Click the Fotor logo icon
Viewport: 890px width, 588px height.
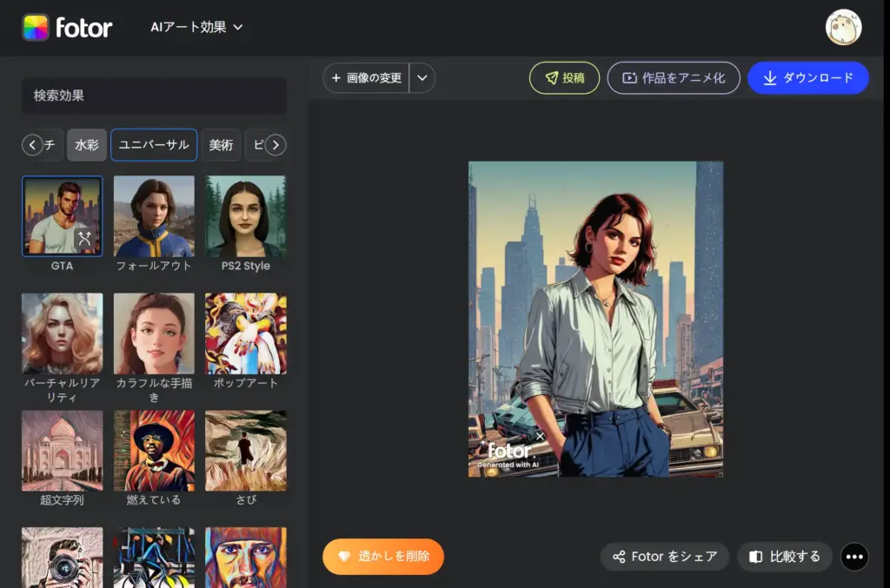36,27
